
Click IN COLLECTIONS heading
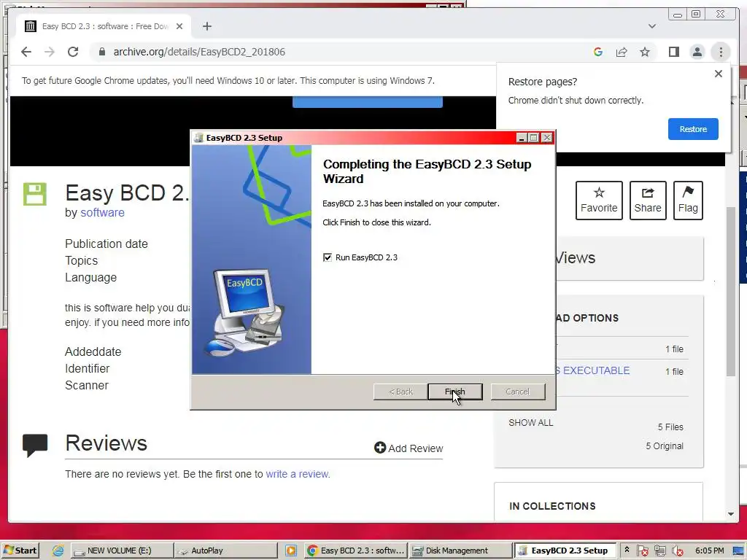coord(552,506)
